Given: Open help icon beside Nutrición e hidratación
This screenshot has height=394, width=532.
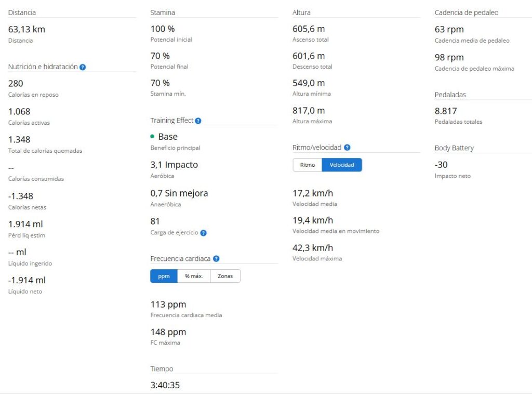Looking at the screenshot, I should (83, 67).
